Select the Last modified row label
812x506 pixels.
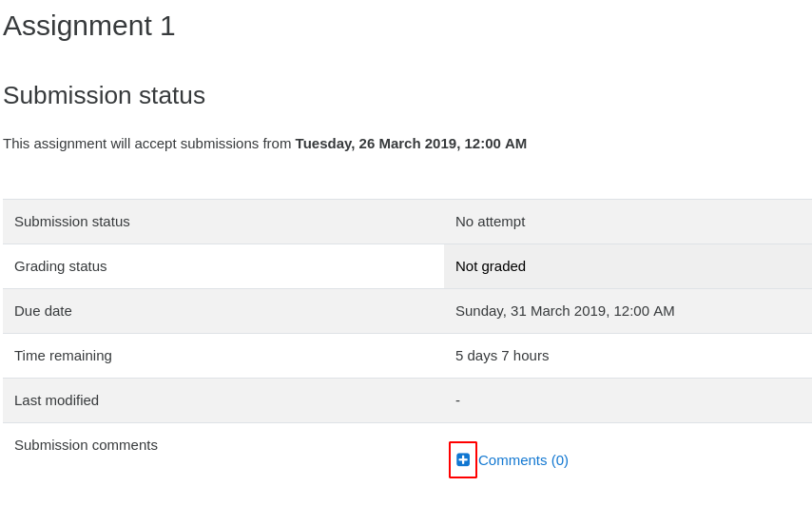click(x=56, y=400)
